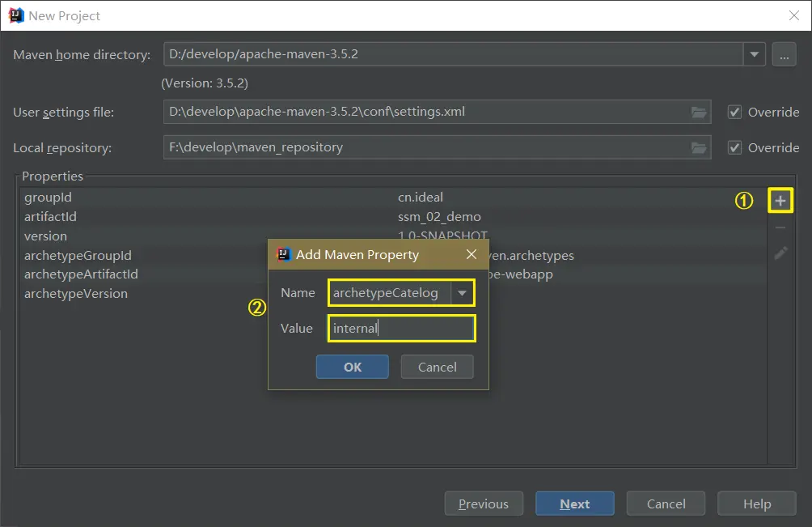Click into the Value field containing internal
Screen dimensions: 812x527
pyautogui.click(x=401, y=329)
